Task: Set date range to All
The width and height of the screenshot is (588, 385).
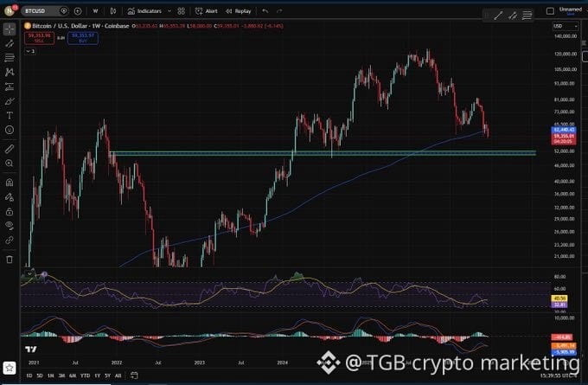Action: point(118,375)
